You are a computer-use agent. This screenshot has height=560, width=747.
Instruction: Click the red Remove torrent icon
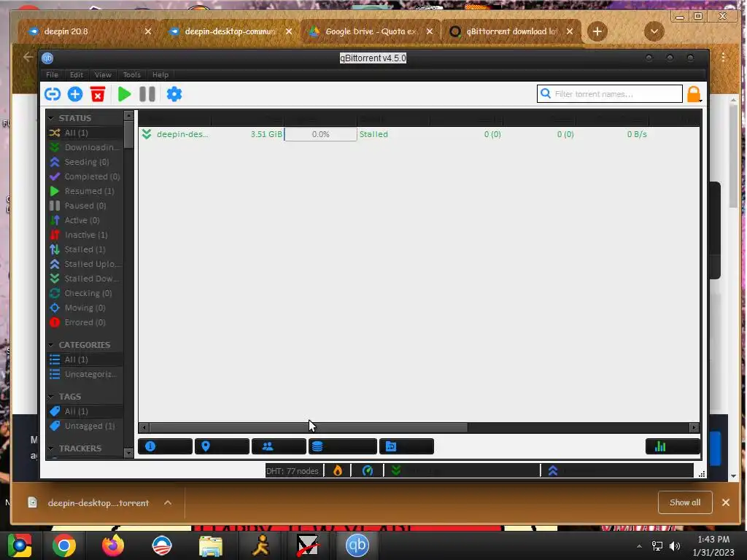click(98, 94)
